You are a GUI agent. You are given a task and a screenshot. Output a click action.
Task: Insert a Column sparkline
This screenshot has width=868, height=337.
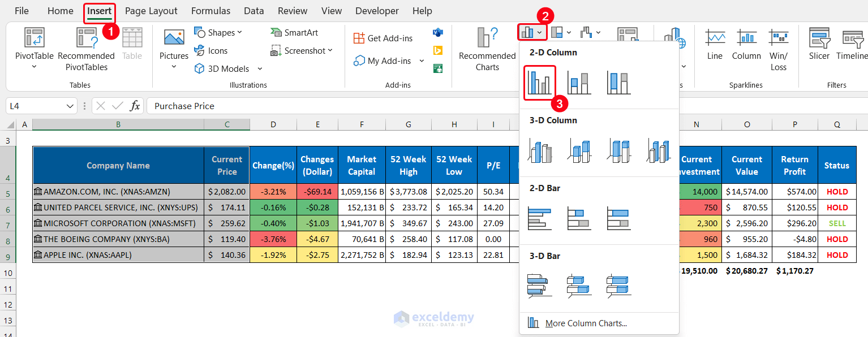tap(746, 44)
